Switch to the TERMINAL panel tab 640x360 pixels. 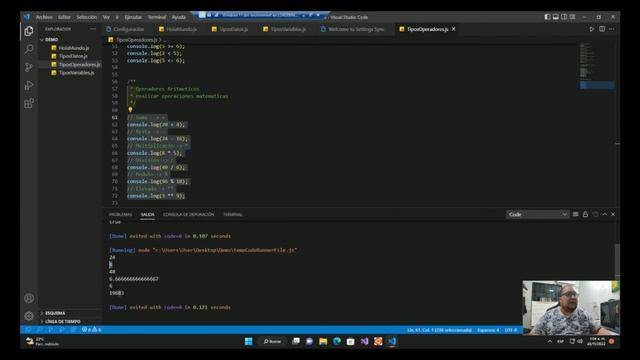(x=233, y=214)
